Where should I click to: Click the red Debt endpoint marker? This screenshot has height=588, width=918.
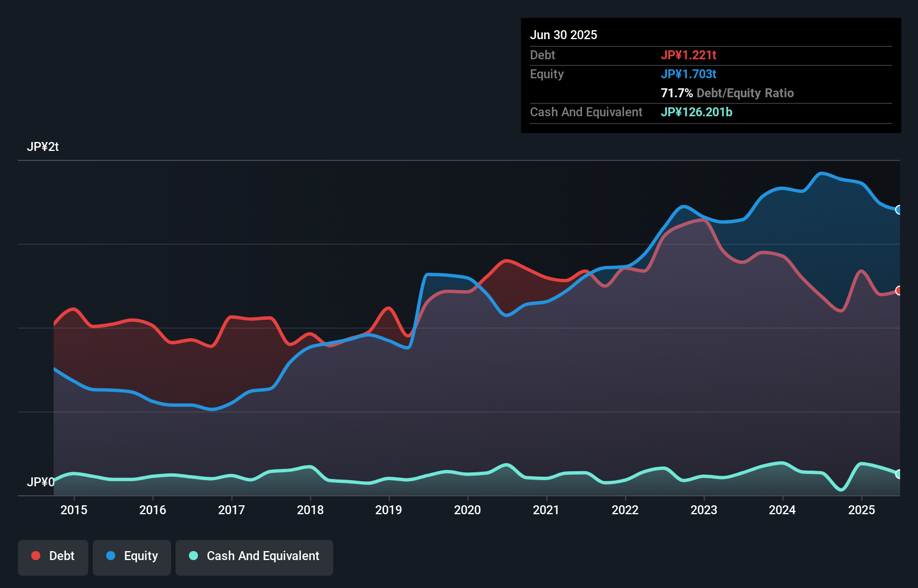[x=898, y=291]
